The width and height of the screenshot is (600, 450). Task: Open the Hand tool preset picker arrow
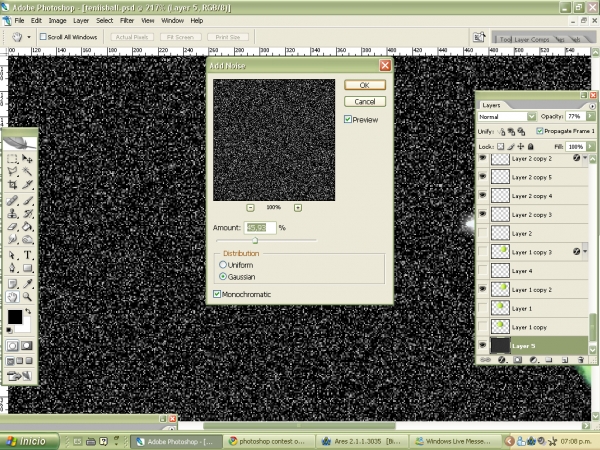coord(29,37)
